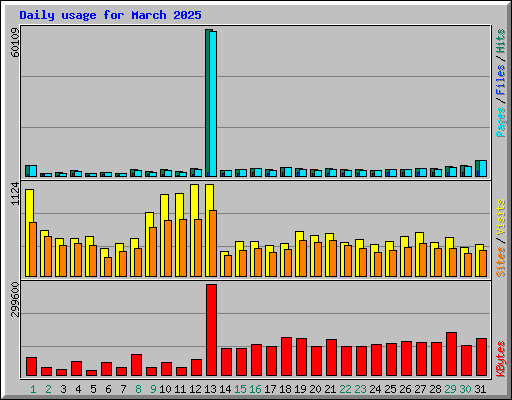Click the red KBytes bar for day 13
512x400 pixels.
pos(211,330)
